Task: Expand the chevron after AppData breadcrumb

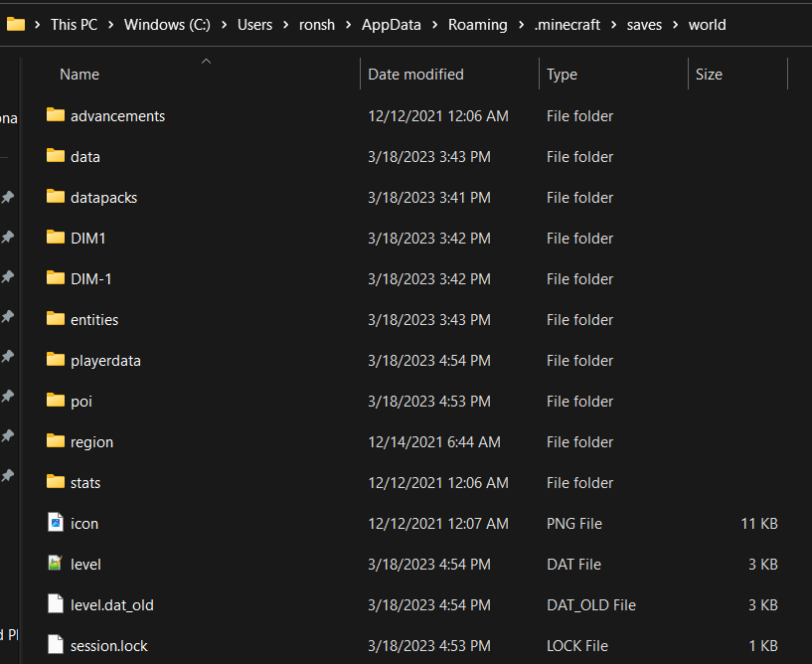Action: coord(434,25)
